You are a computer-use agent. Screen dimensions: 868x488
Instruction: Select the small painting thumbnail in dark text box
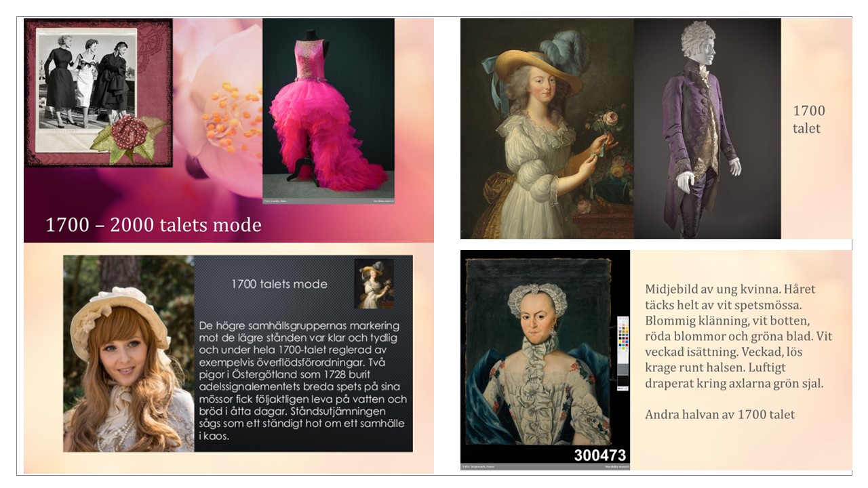[x=374, y=283]
